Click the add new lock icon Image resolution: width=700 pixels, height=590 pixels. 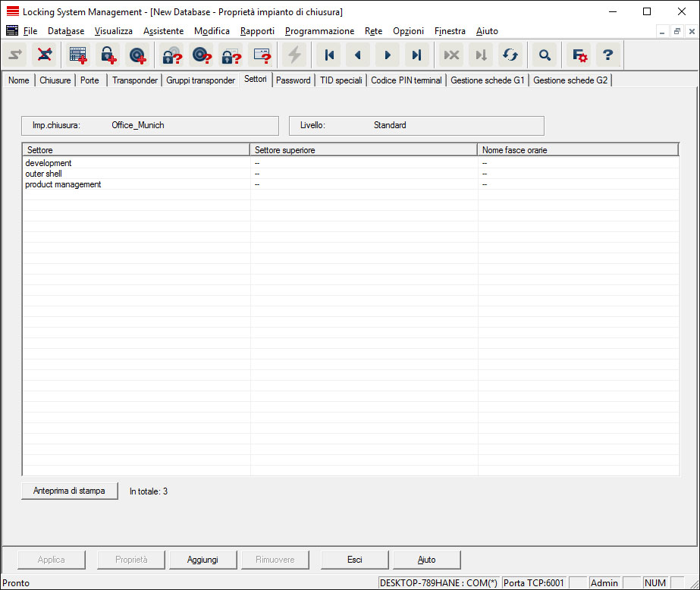tap(108, 55)
